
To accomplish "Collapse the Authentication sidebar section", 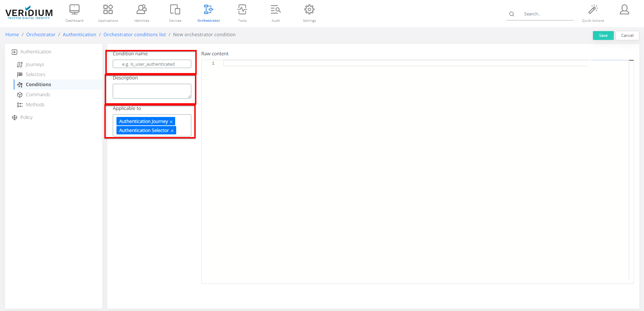I will click(x=36, y=52).
